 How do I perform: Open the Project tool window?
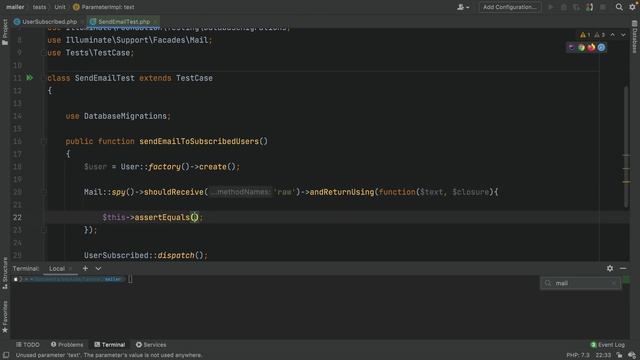(5, 32)
